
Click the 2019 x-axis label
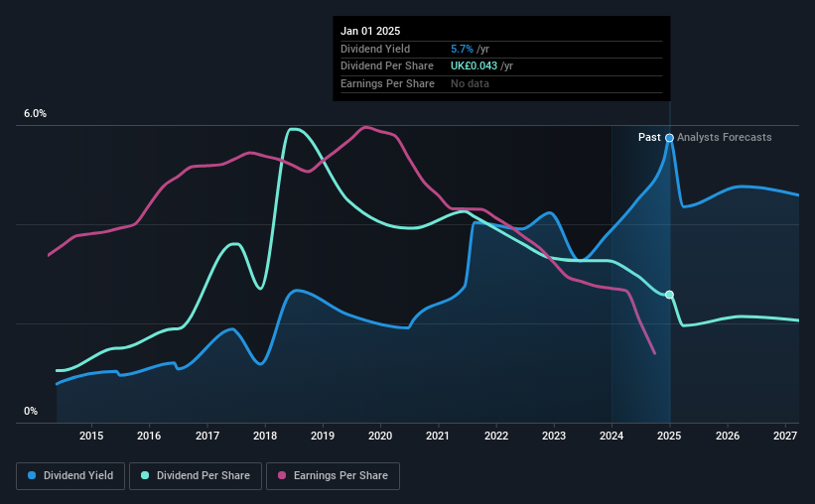[323, 436]
